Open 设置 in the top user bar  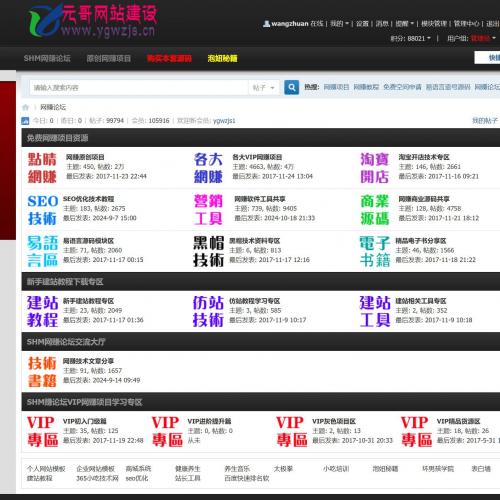tap(362, 24)
